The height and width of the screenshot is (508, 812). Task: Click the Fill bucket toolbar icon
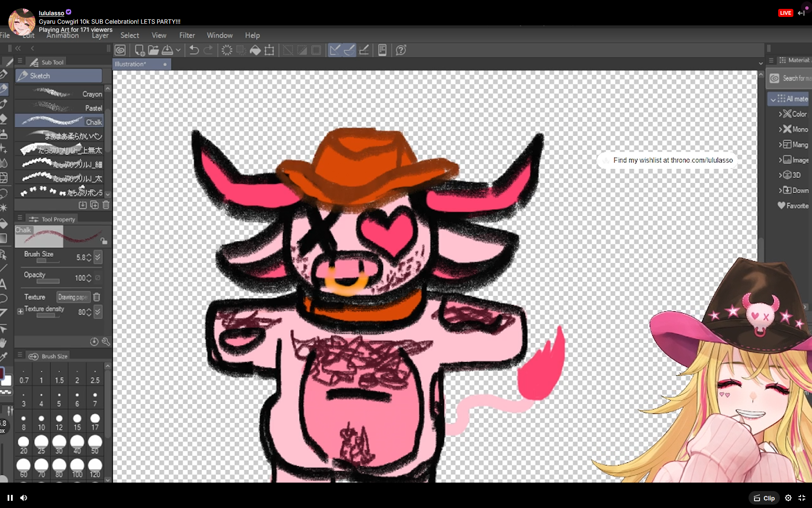tap(255, 50)
